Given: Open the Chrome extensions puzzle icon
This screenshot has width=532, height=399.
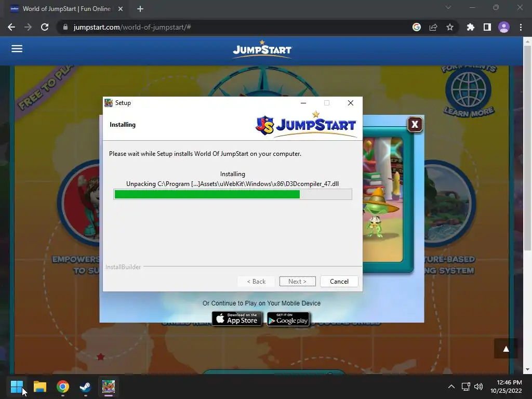Looking at the screenshot, I should [x=470, y=27].
